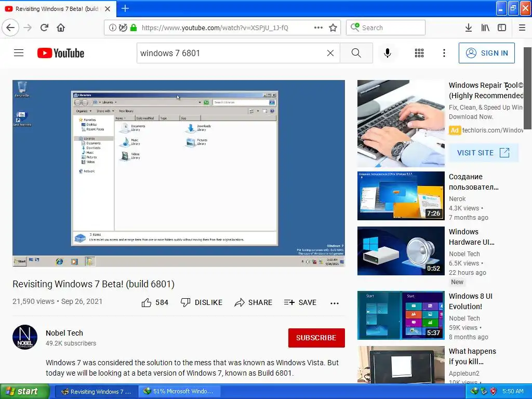Open the Russian-titled Создание video title
This screenshot has height=399, width=532.
(x=474, y=182)
